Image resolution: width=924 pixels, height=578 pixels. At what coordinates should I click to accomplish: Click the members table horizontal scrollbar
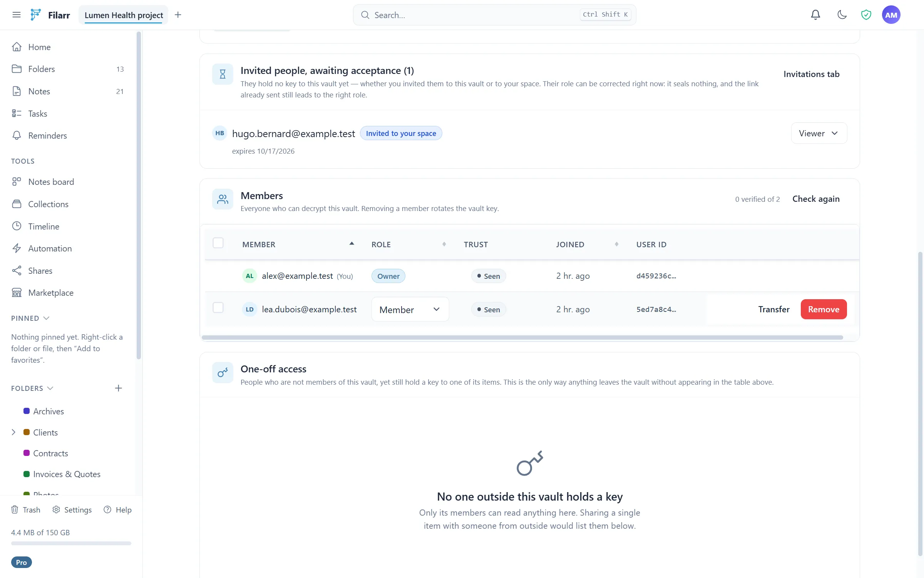coord(522,337)
